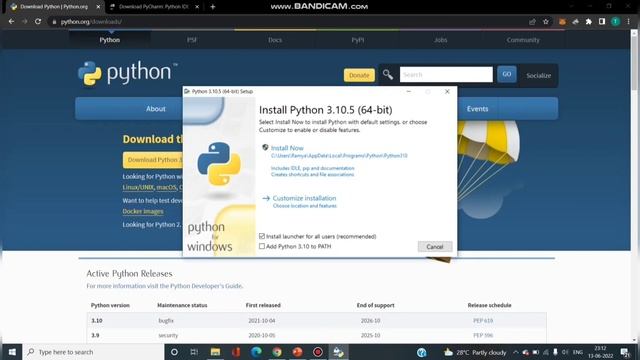Image resolution: width=640 pixels, height=360 pixels.
Task: Switch to the Download Python tab
Action: coord(53,7)
